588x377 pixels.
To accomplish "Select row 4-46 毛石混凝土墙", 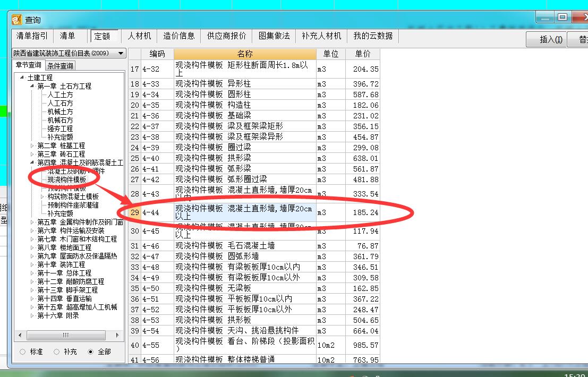I will (254, 245).
